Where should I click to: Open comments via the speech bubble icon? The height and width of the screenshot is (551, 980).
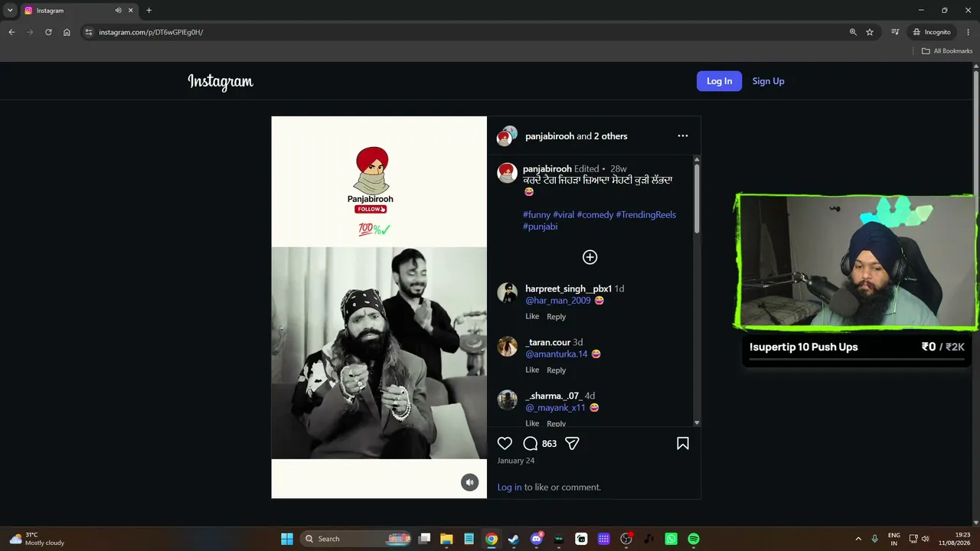click(530, 443)
